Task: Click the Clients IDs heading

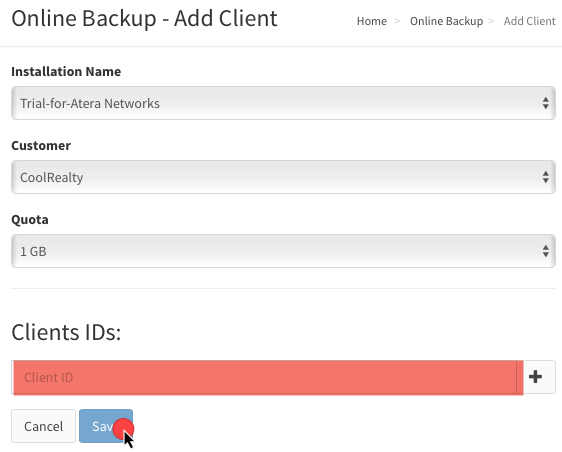Action: pos(66,332)
